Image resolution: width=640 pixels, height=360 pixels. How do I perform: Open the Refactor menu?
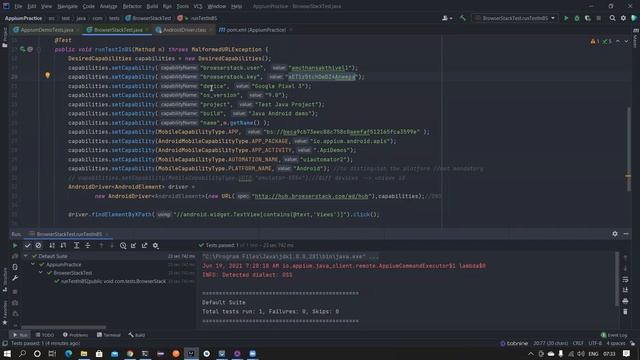coord(132,6)
